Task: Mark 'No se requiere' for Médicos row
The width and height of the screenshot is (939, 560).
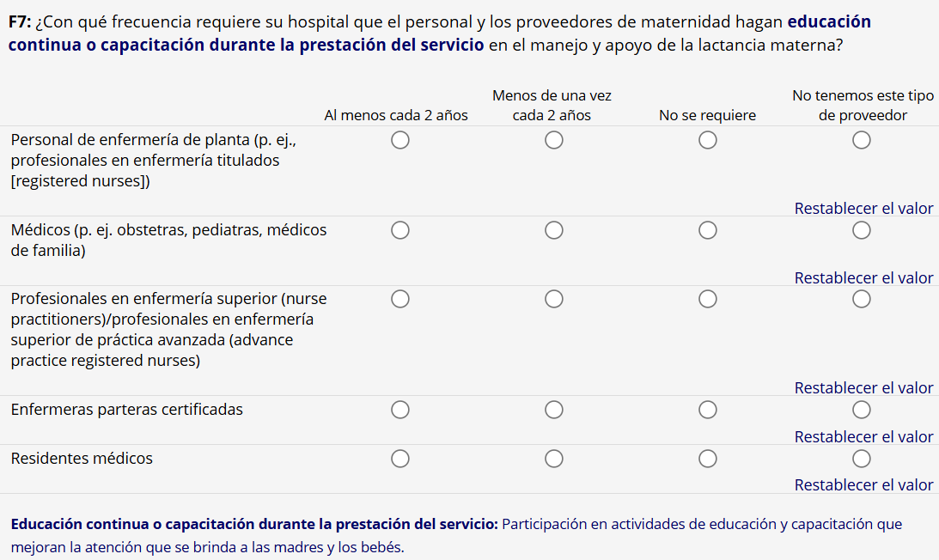Action: point(707,230)
